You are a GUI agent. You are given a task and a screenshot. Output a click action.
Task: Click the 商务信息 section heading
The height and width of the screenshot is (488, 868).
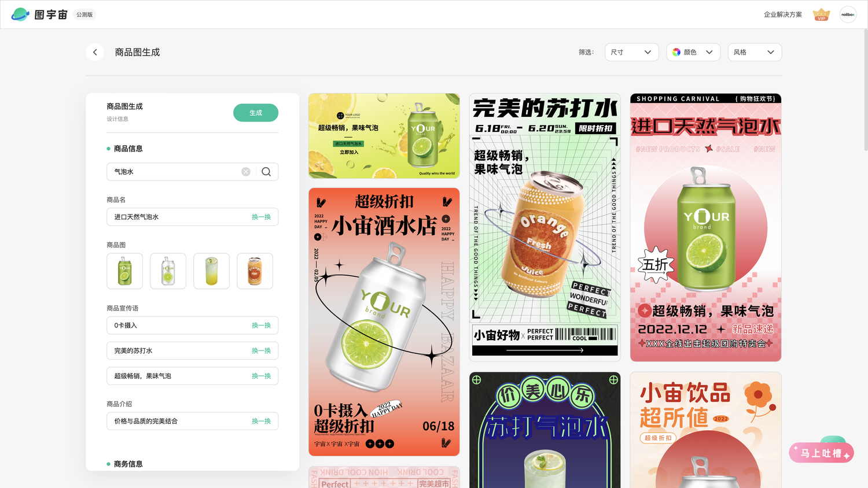[128, 464]
